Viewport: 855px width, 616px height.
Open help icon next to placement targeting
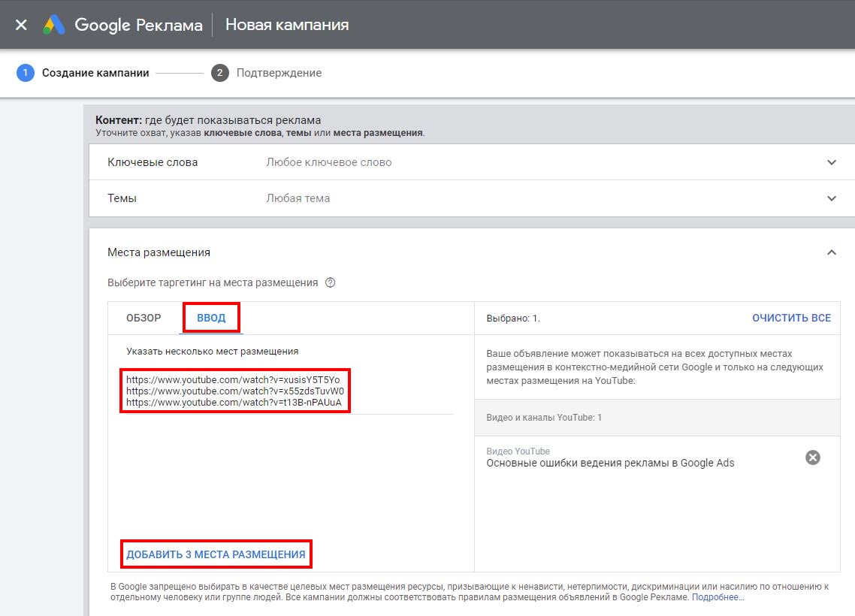[330, 283]
